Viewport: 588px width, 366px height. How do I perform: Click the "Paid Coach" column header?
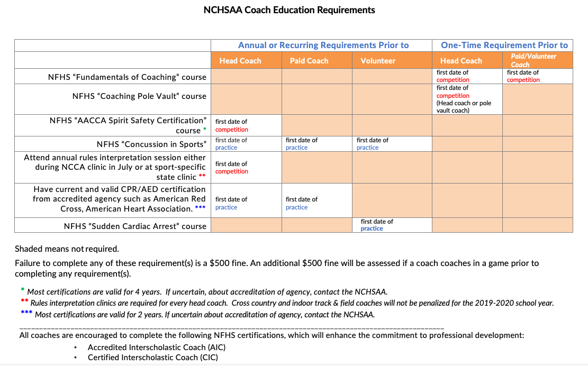[309, 61]
